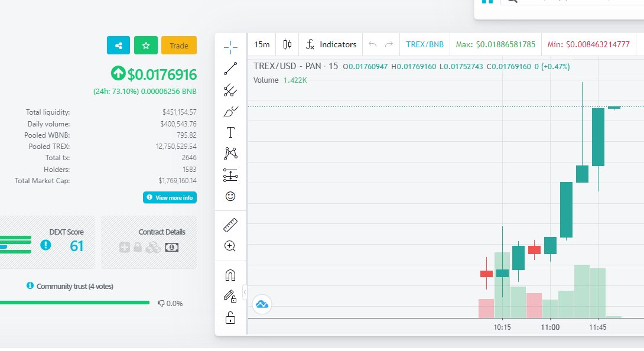Viewport: 644px width, 351px height.
Task: Click the 11:00 time axis label
Action: 550,327
